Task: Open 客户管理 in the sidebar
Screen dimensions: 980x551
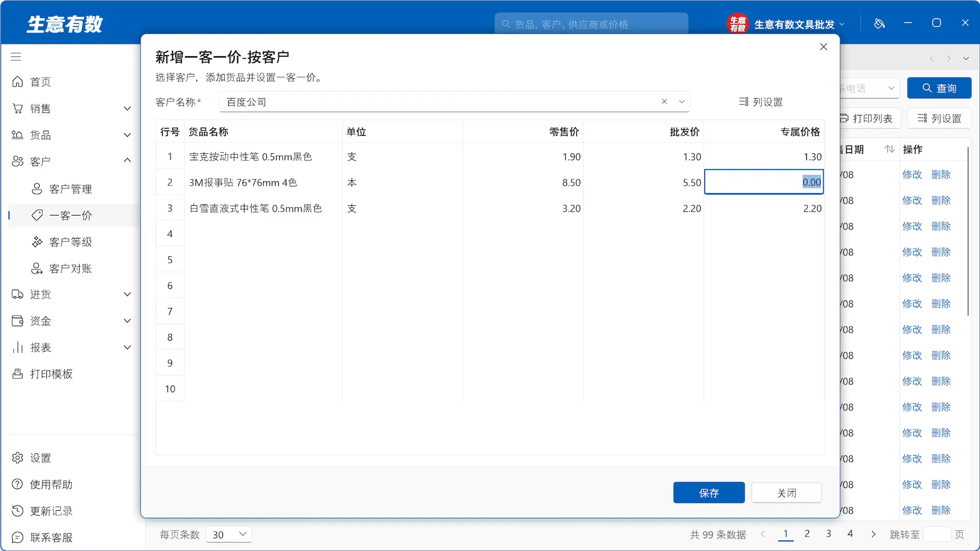Action: point(70,189)
